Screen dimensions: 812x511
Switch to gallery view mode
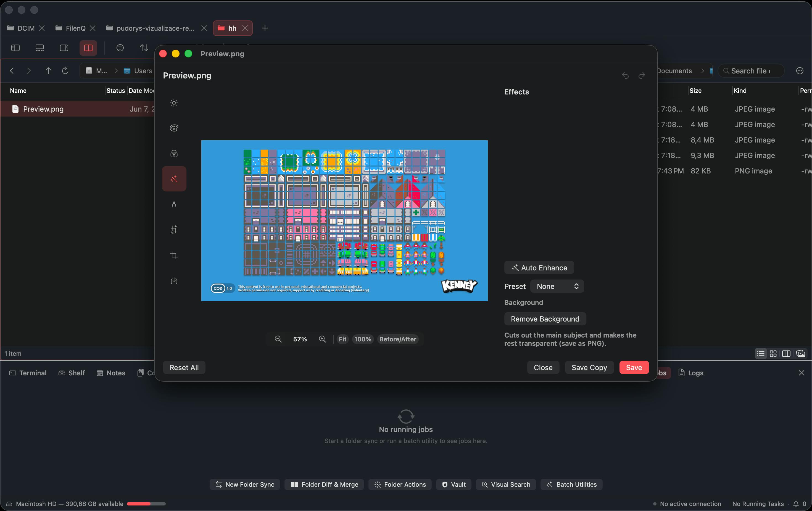point(800,354)
